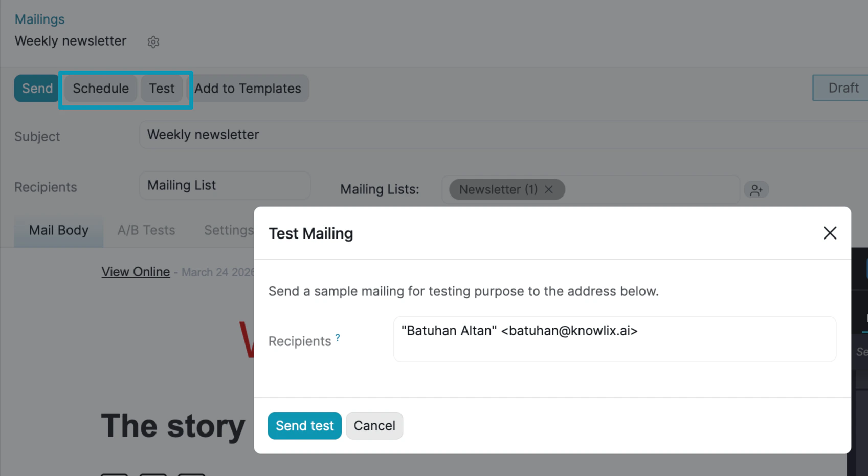Click the add-recipients person icon
The height and width of the screenshot is (476, 868).
[756, 189]
